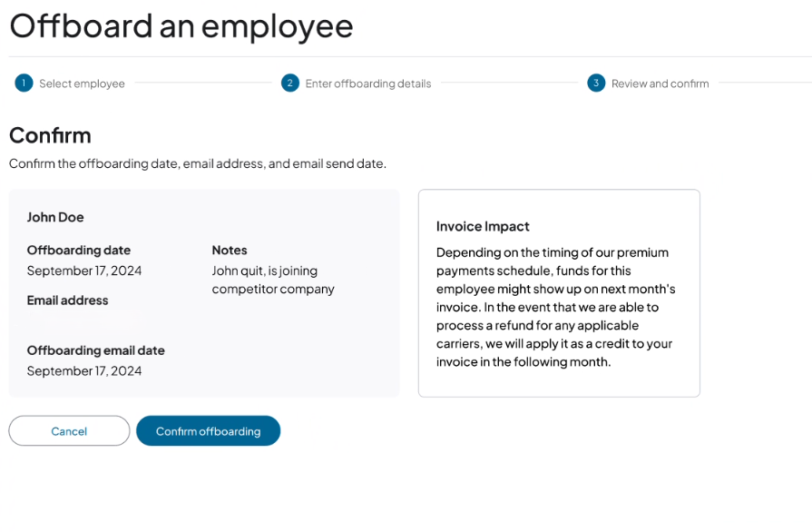Go back to Enter offboarding details
The height and width of the screenshot is (532, 812).
367,83
